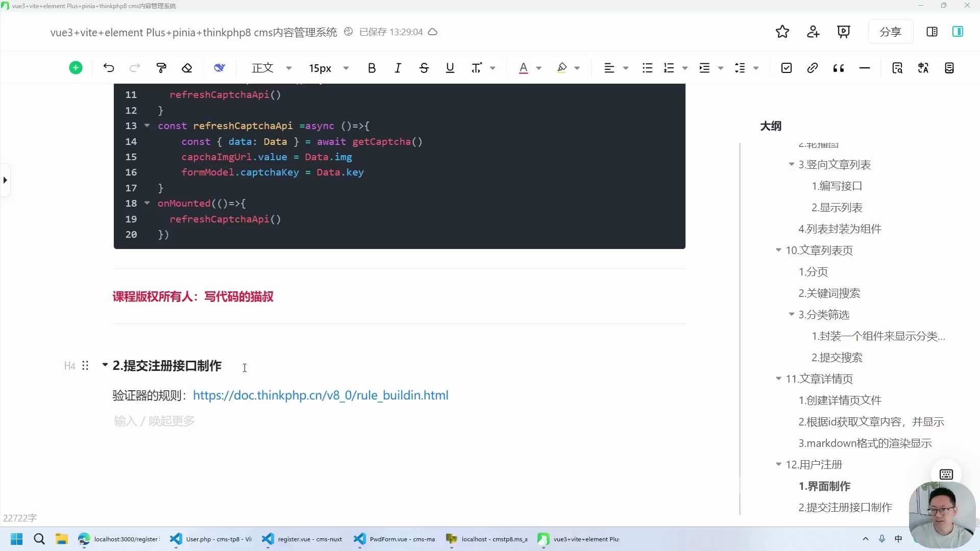Click the keyboard icon above webcam
Viewport: 980px width, 551px height.
click(x=946, y=474)
